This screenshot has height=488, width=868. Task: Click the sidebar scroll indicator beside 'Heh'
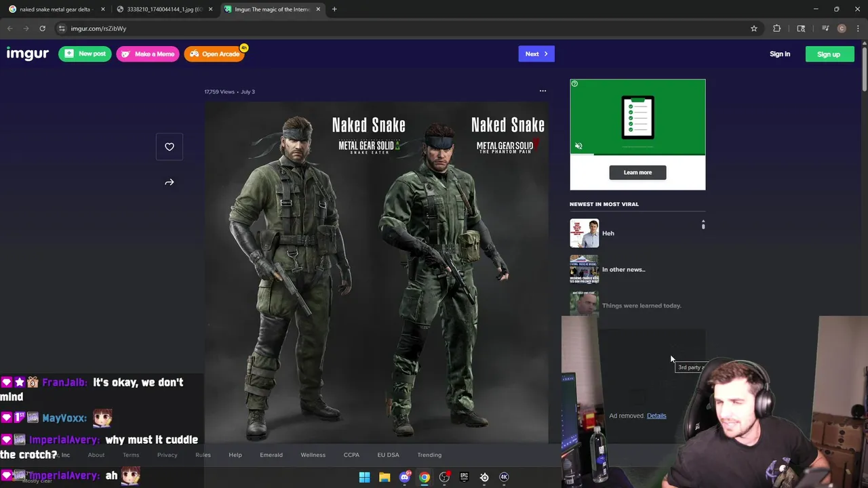coord(703,225)
